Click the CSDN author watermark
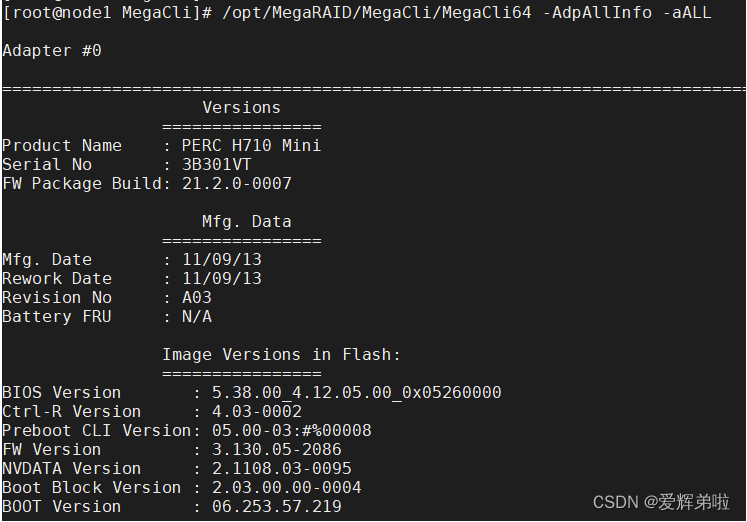The width and height of the screenshot is (747, 522). [660, 502]
